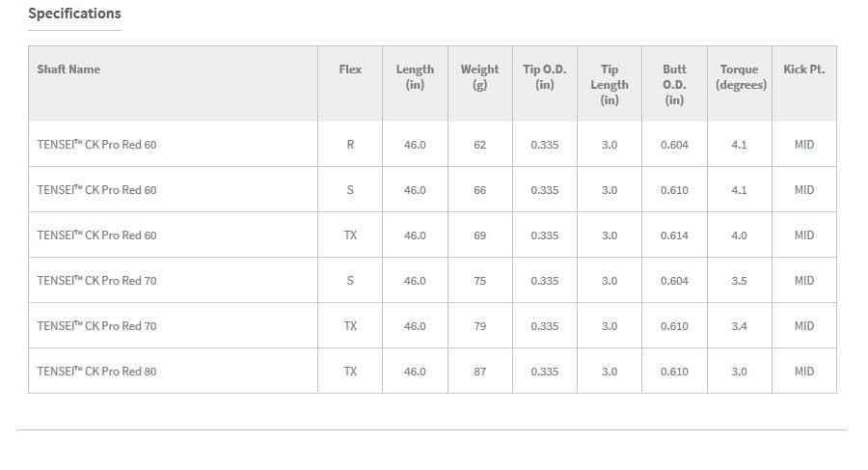Select the 87 weight value
The image size is (868, 470).
coord(480,372)
